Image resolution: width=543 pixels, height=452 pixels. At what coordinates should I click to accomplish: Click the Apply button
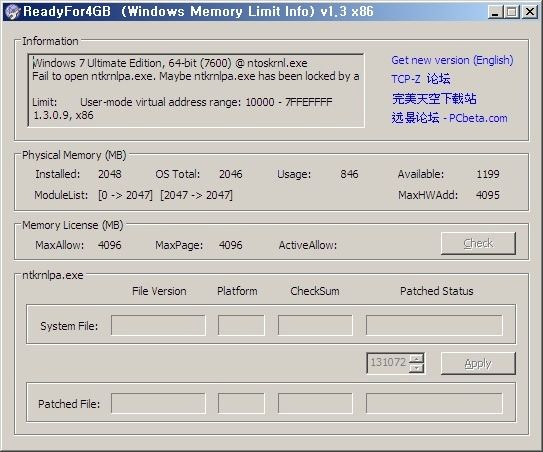[x=478, y=363]
